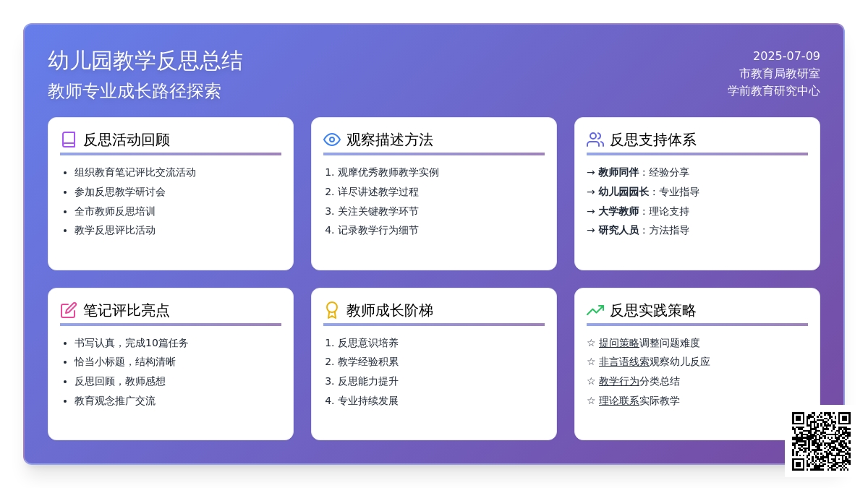This screenshot has height=488, width=868.
Task: Click the card heading 教师成长阶梯
Action: (390, 310)
